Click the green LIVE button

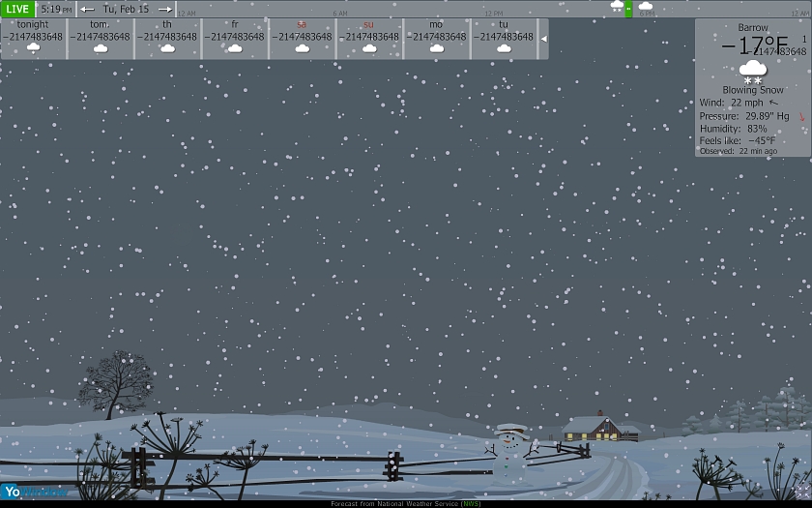point(17,9)
